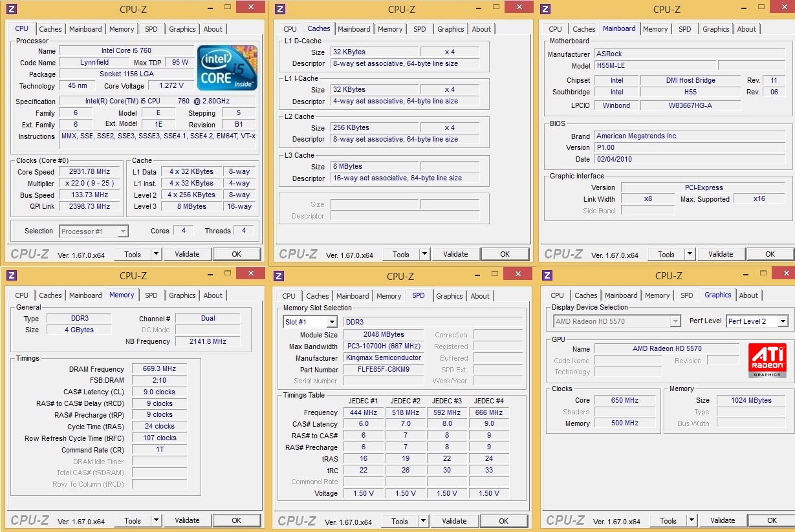Expand the Tools arrow in the Graphics-tab window
This screenshot has height=532, width=795.
(x=692, y=521)
